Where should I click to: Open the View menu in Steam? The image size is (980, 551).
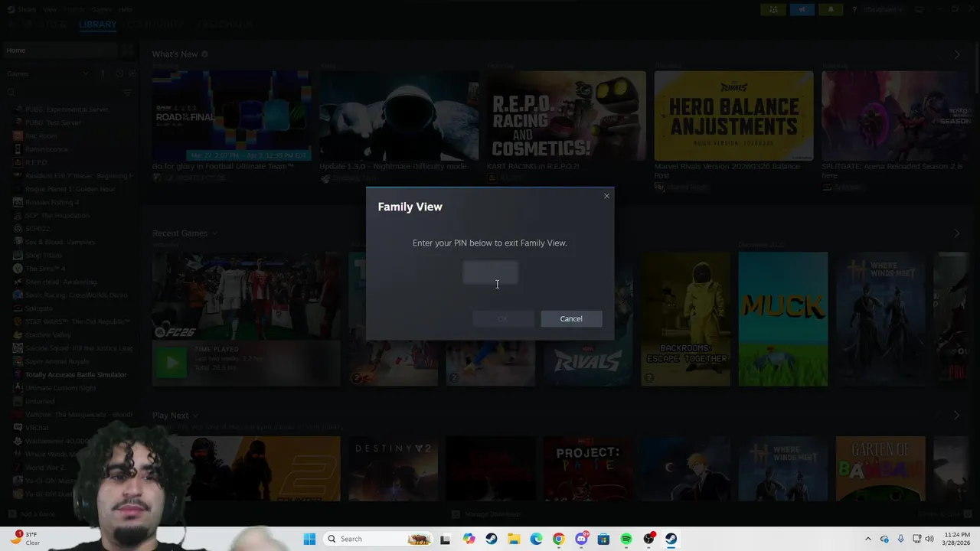click(50, 9)
